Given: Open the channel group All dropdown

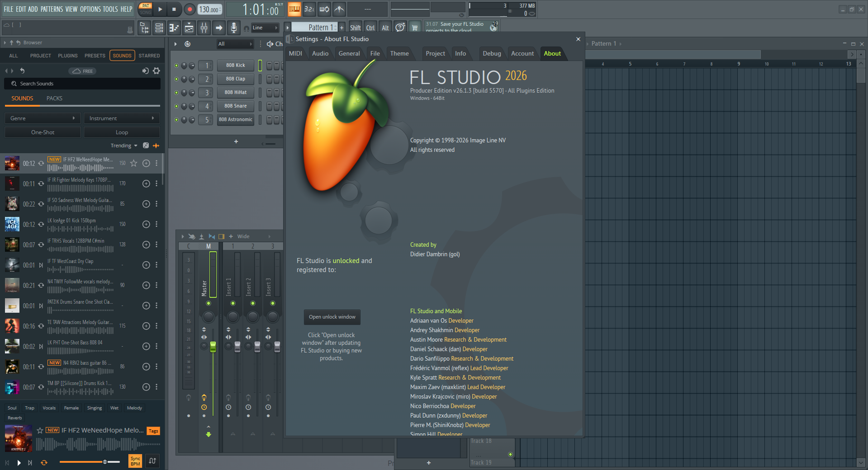Looking at the screenshot, I should 235,44.
